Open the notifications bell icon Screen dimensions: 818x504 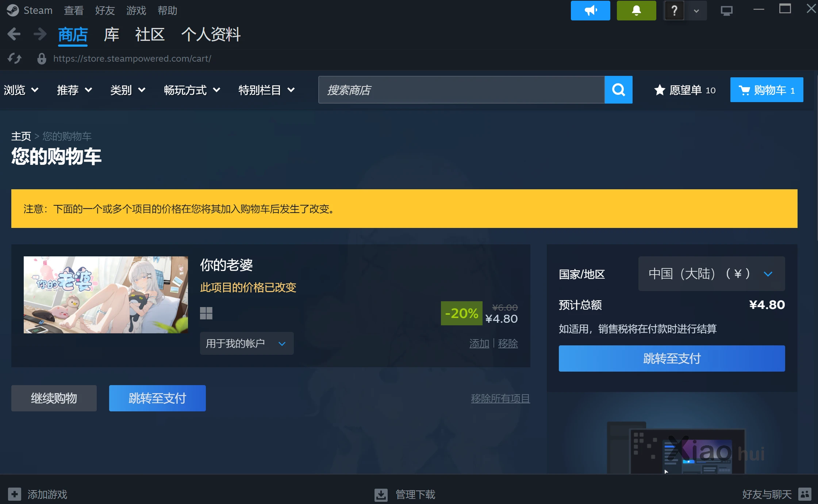pos(636,11)
